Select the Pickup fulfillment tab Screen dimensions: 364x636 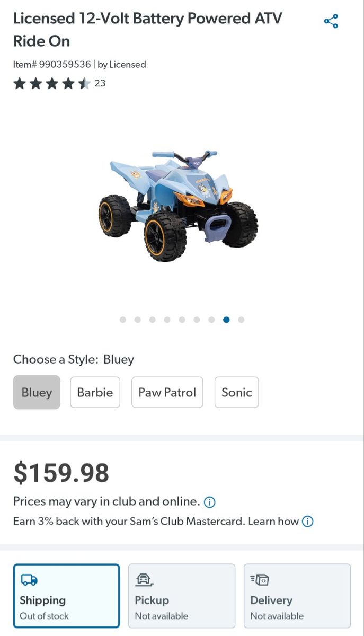pyautogui.click(x=182, y=596)
